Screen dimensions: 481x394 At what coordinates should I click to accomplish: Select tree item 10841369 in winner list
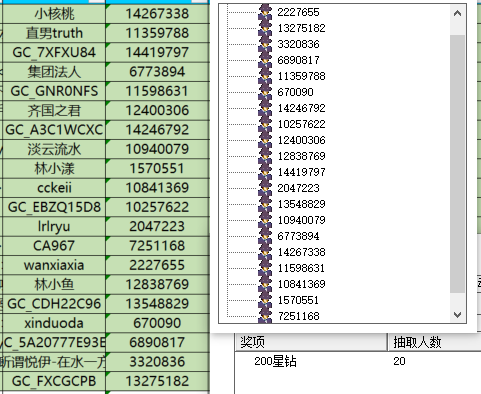301,284
